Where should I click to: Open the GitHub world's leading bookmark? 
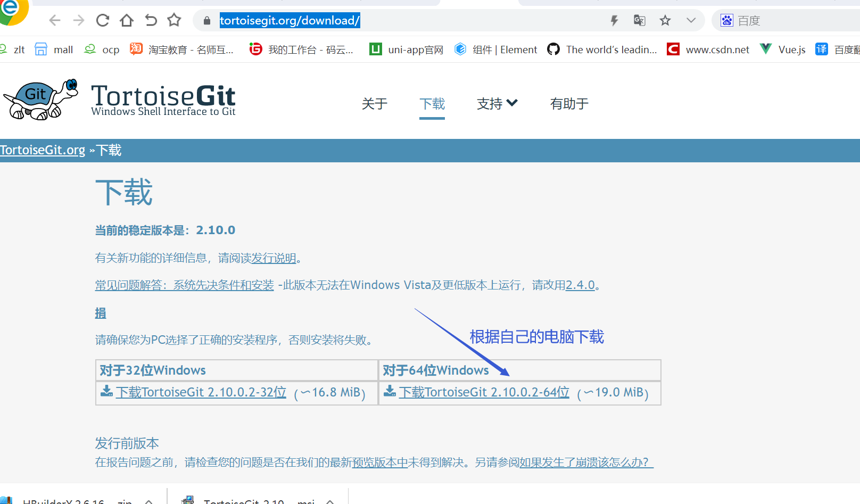pos(602,49)
